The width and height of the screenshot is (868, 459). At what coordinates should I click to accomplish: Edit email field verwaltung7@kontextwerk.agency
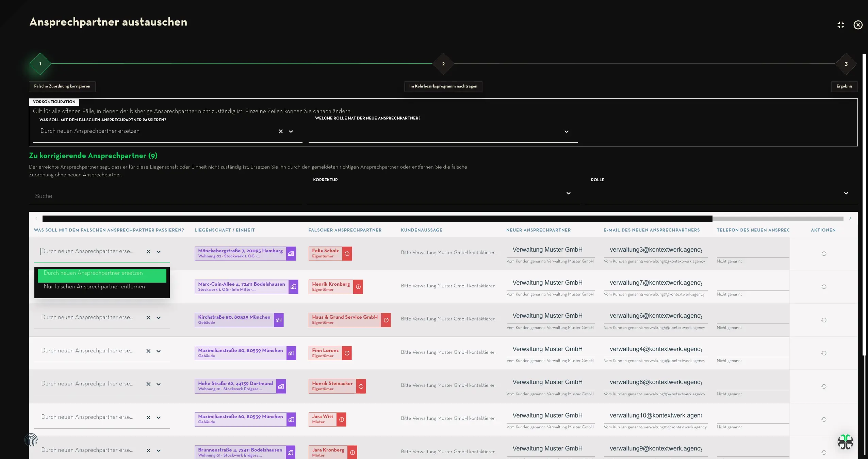pos(656,283)
